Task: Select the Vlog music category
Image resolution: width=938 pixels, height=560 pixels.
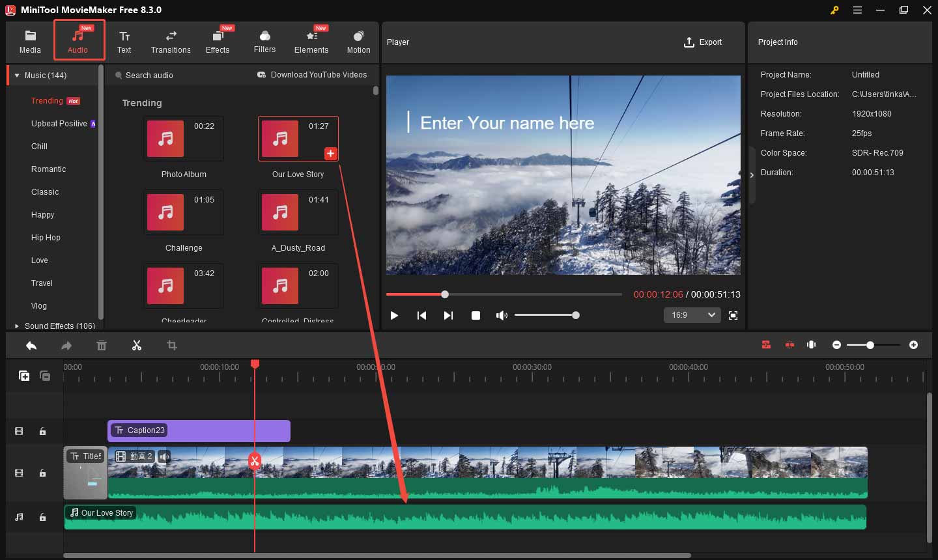Action: (39, 306)
